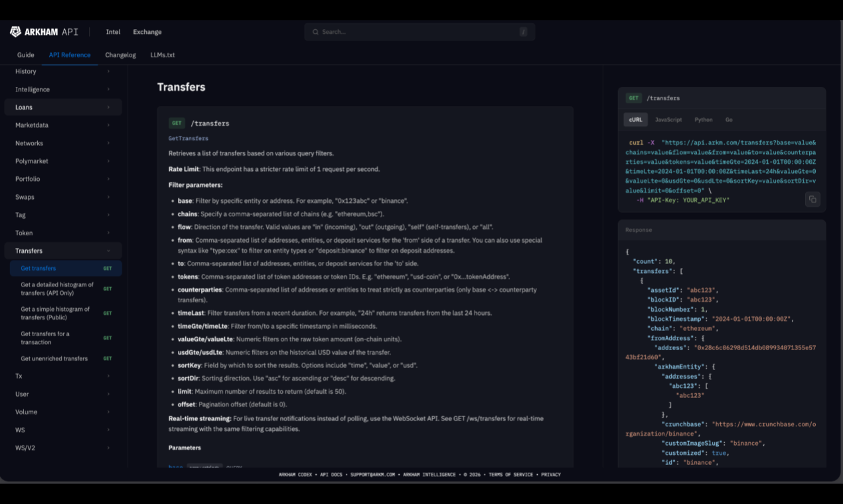
Task: Expand the Intelligence sidebar section
Action: [63, 90]
